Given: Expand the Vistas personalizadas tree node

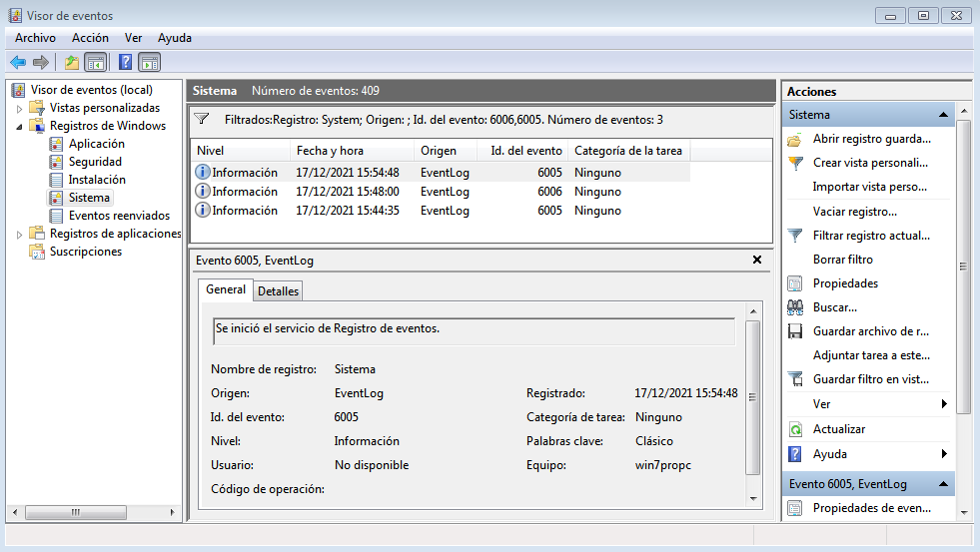Looking at the screenshot, I should coord(20,108).
